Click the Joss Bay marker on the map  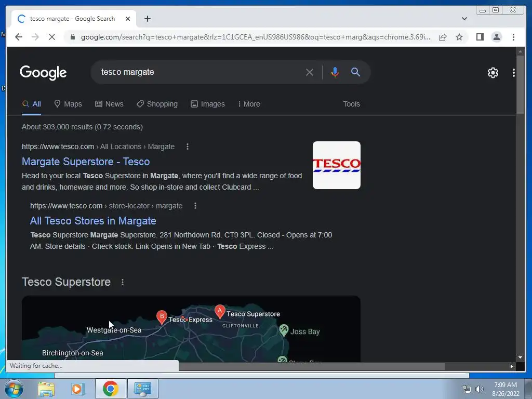[x=284, y=330]
